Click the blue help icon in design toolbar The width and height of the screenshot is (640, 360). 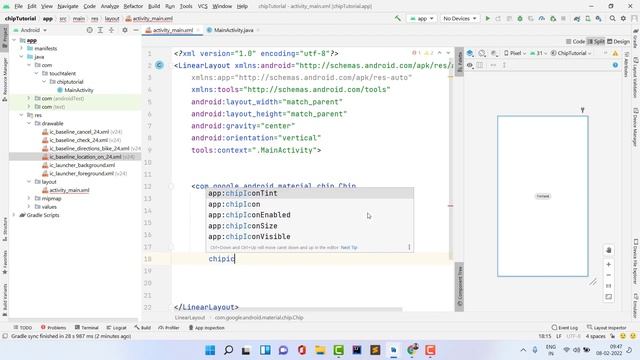point(615,65)
